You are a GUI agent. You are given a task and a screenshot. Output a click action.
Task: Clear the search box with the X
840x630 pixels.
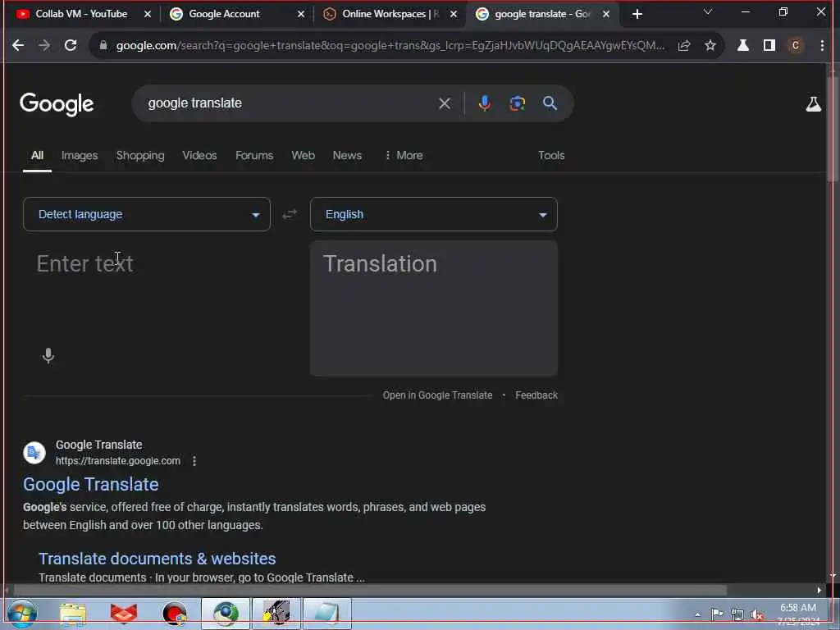coord(445,103)
